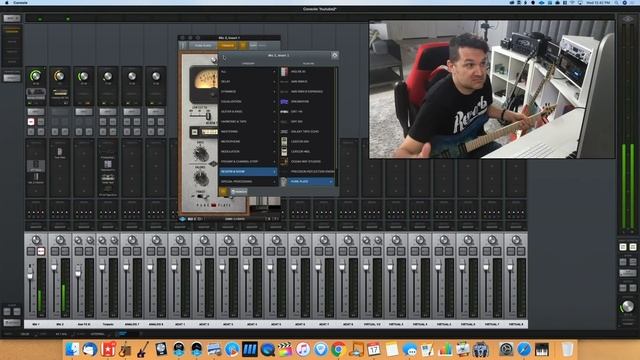Viewport: 640px width, 360px height.
Task: Open the insert plug-in on Mic 2 channel
Action: (x=60, y=153)
